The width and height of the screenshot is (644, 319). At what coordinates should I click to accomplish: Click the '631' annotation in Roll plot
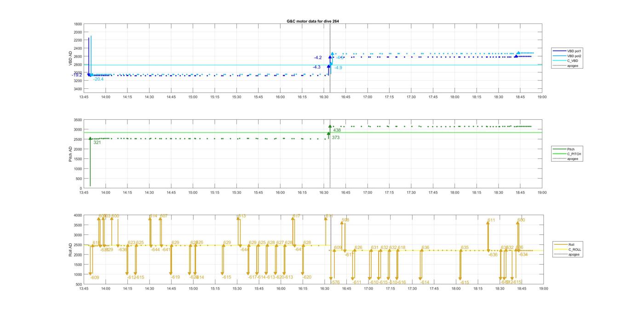point(374,248)
